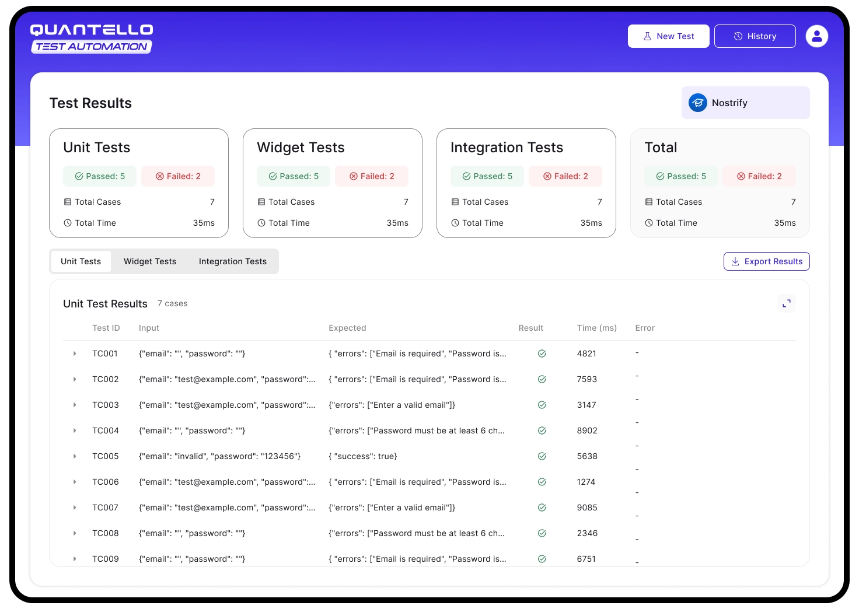The width and height of the screenshot is (859, 616).
Task: Click Passed: 5 badge in Integration Tests
Action: tap(487, 176)
